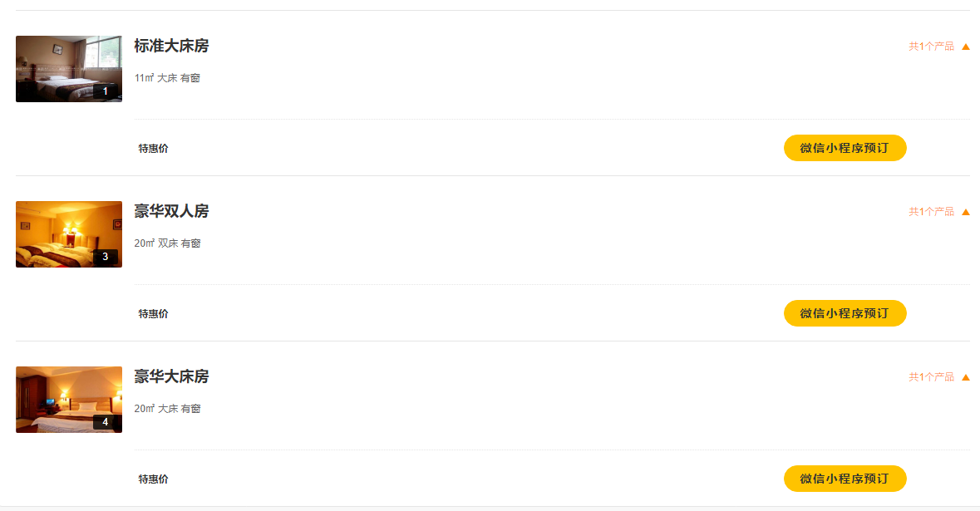Click the 标准大床房 room title
The image size is (980, 511).
(171, 47)
